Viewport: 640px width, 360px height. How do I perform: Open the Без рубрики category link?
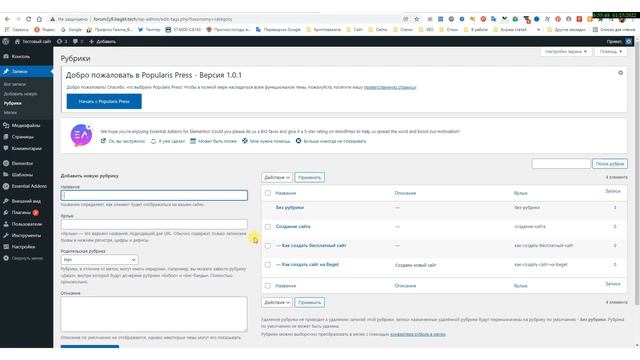tap(289, 207)
